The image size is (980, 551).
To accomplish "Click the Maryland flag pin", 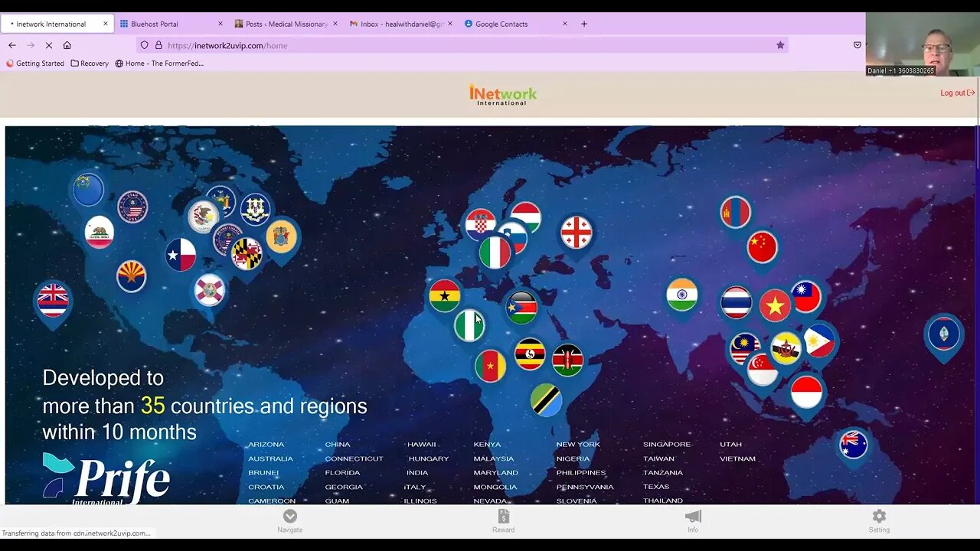I will (247, 254).
